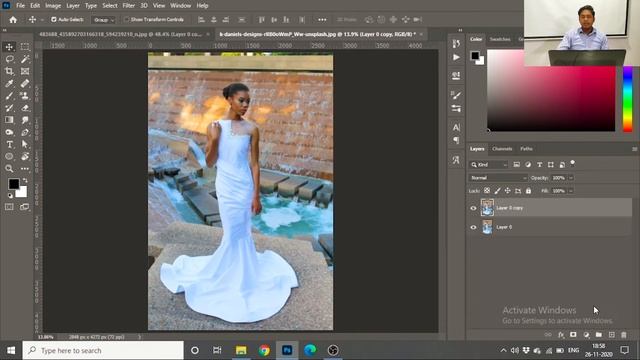Change the screen mode

[x=25, y=207]
